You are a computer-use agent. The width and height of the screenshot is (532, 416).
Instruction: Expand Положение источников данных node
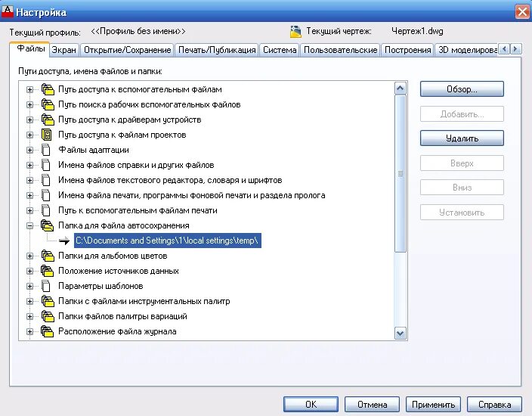[x=30, y=271]
